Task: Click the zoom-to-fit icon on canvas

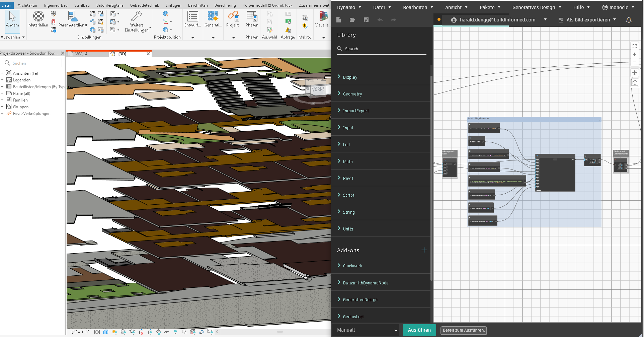Action: point(634,46)
